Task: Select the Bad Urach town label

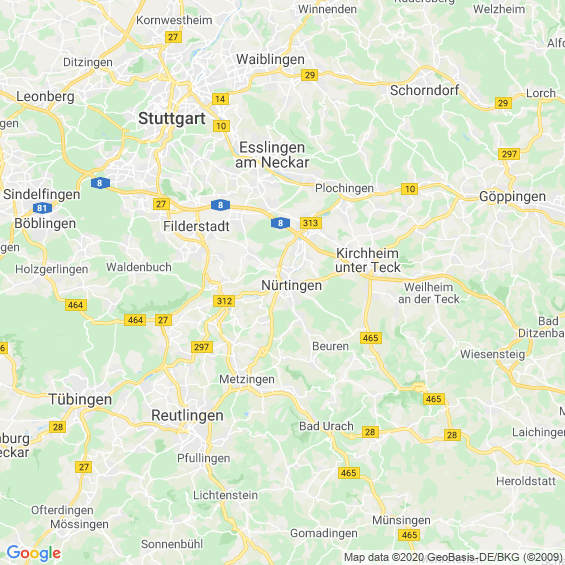Action: coord(326,426)
